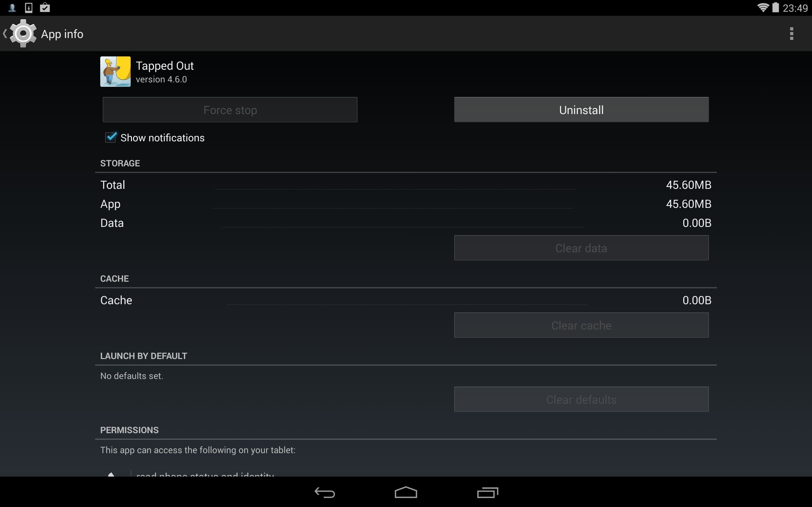Select App info menu label
812x507 pixels.
click(62, 33)
